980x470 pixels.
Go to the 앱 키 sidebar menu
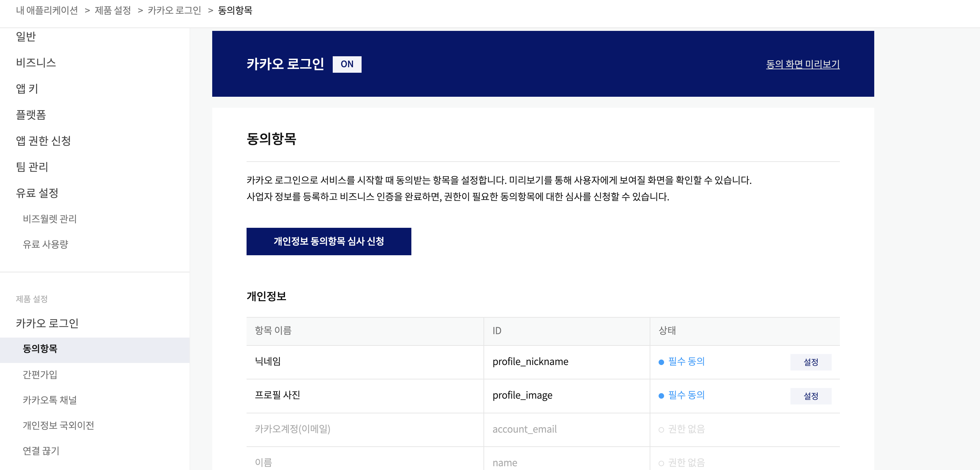(27, 89)
